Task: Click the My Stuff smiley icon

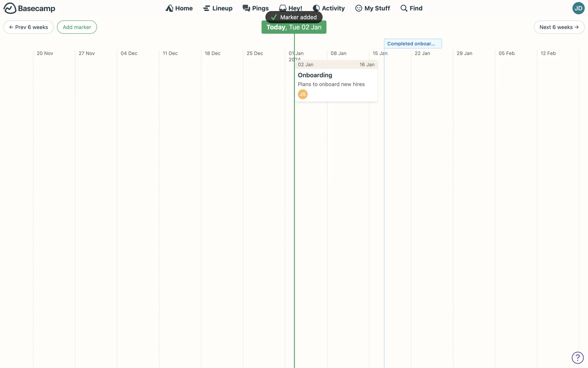Action: [359, 8]
